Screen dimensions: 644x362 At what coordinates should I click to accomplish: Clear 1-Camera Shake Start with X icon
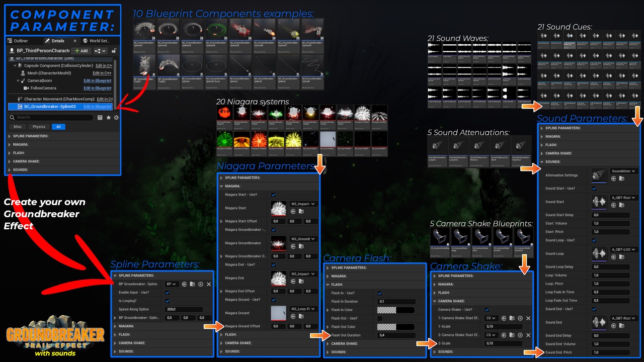tap(528, 318)
